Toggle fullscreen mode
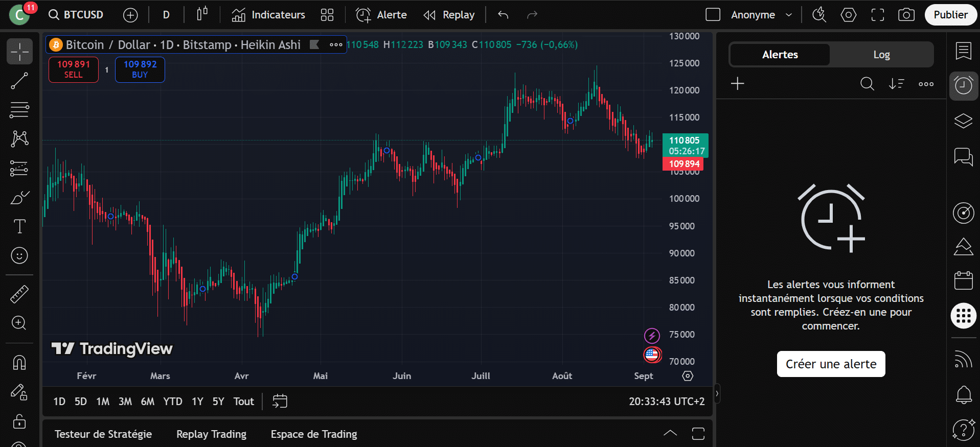This screenshot has width=980, height=447. [878, 15]
